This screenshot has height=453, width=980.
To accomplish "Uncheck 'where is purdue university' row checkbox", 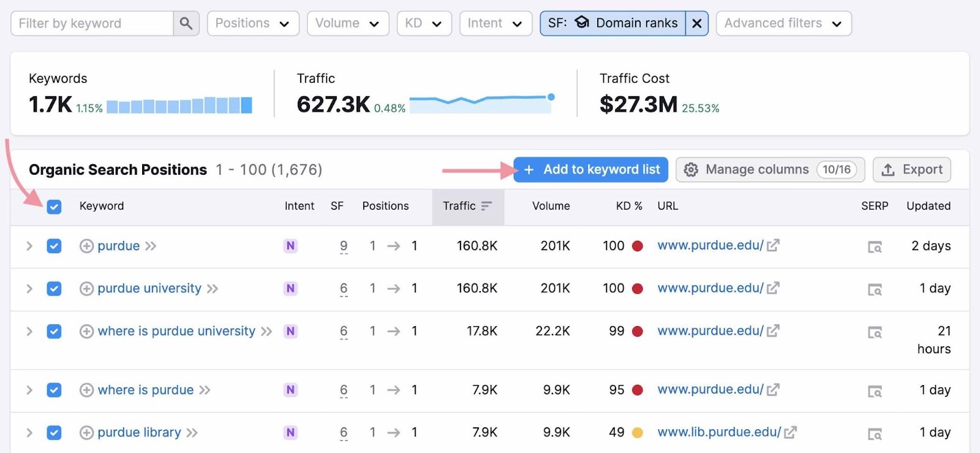I will point(54,332).
